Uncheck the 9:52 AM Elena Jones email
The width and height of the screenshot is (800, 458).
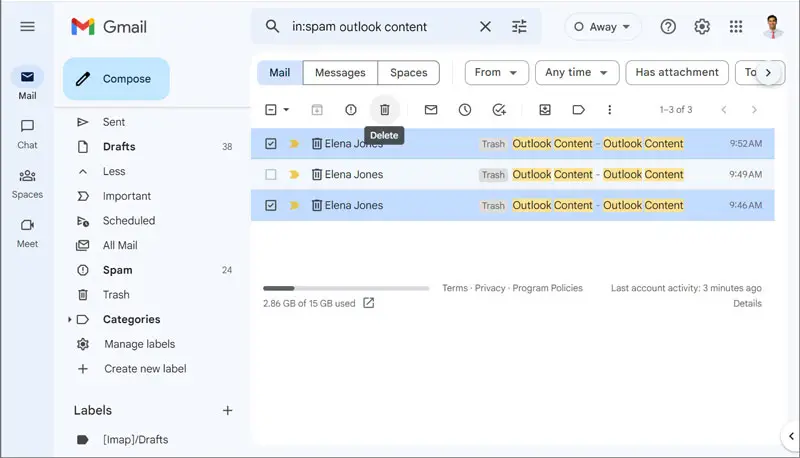[x=271, y=144]
